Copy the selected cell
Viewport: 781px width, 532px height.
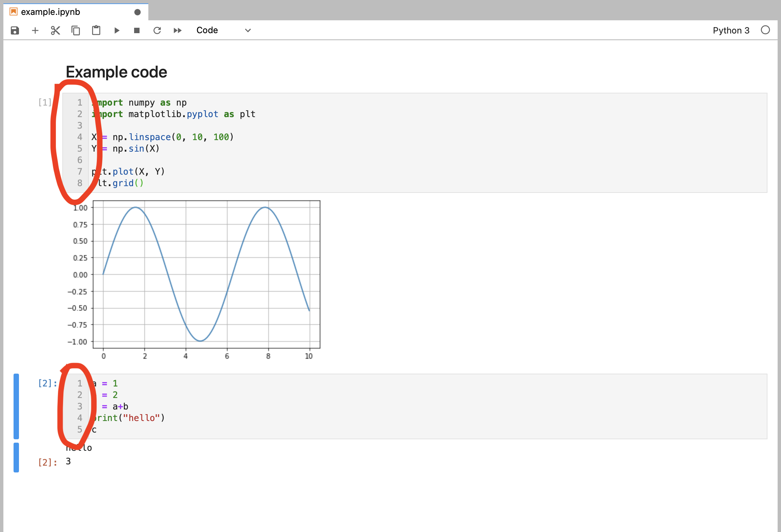76,30
